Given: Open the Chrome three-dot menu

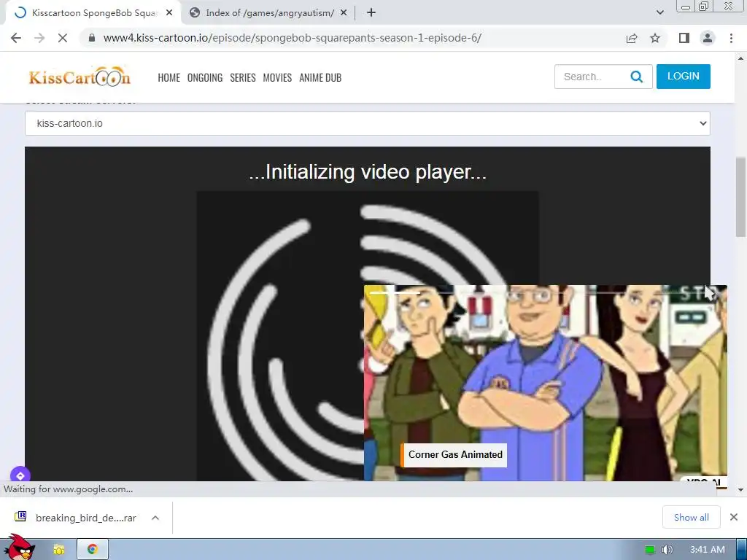Looking at the screenshot, I should pos(731,38).
